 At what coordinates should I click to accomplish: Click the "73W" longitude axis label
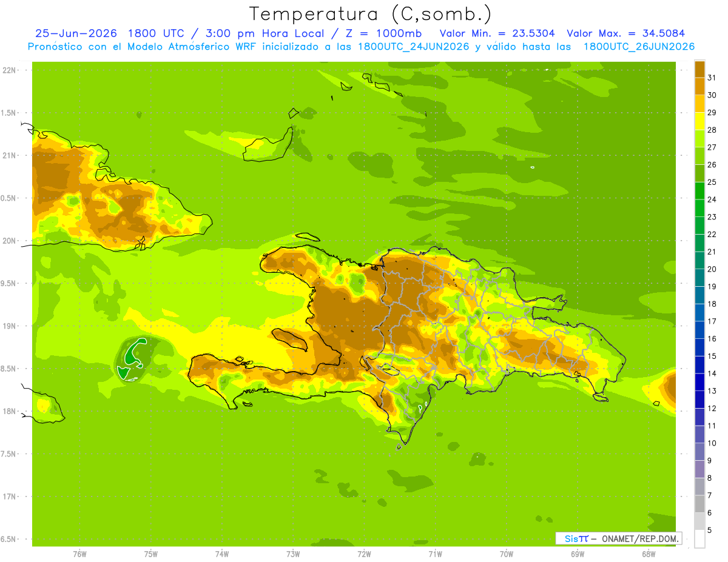(293, 554)
